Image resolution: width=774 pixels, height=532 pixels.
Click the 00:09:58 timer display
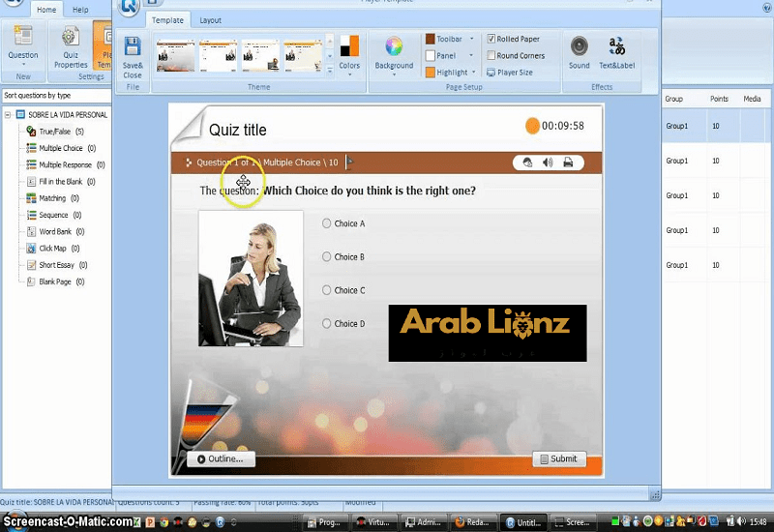[x=563, y=126]
